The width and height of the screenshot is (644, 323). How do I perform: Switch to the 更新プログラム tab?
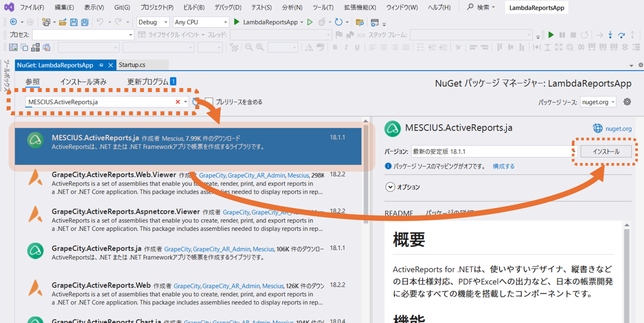pos(148,82)
